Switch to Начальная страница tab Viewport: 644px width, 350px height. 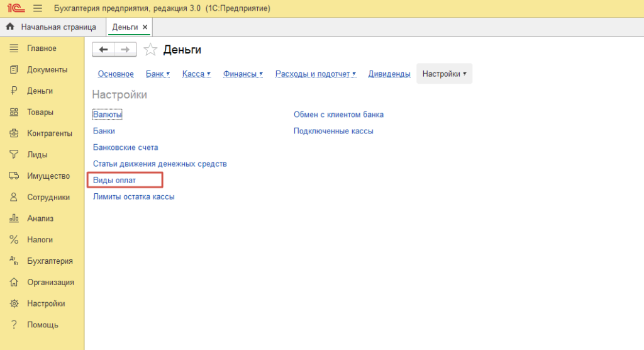point(58,27)
